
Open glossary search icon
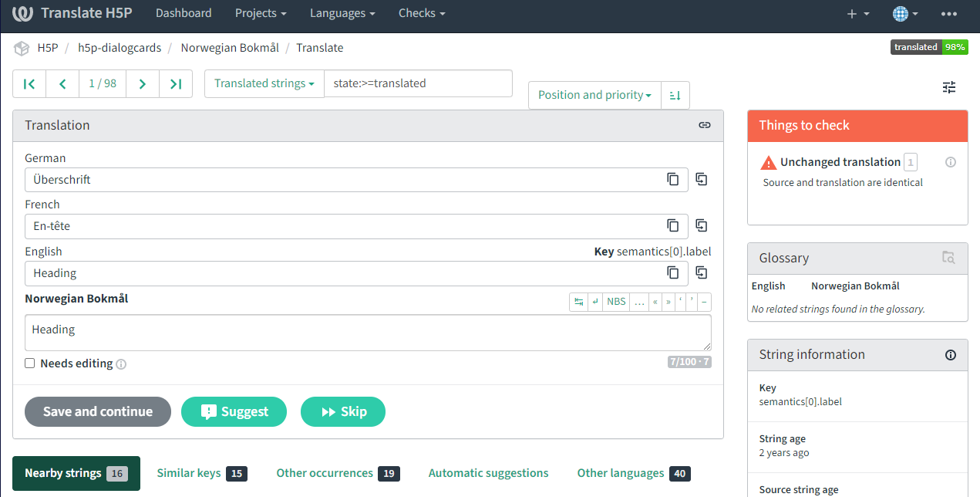coord(948,258)
